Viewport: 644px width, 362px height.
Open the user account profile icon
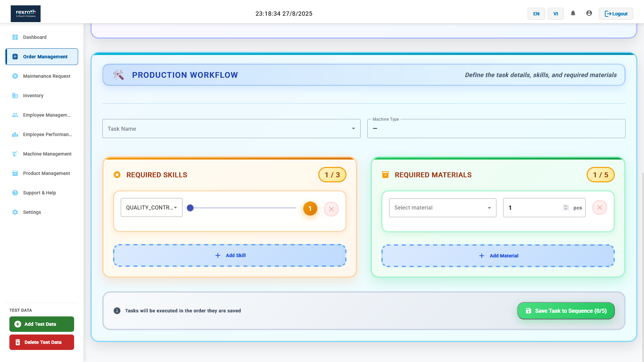(x=589, y=13)
